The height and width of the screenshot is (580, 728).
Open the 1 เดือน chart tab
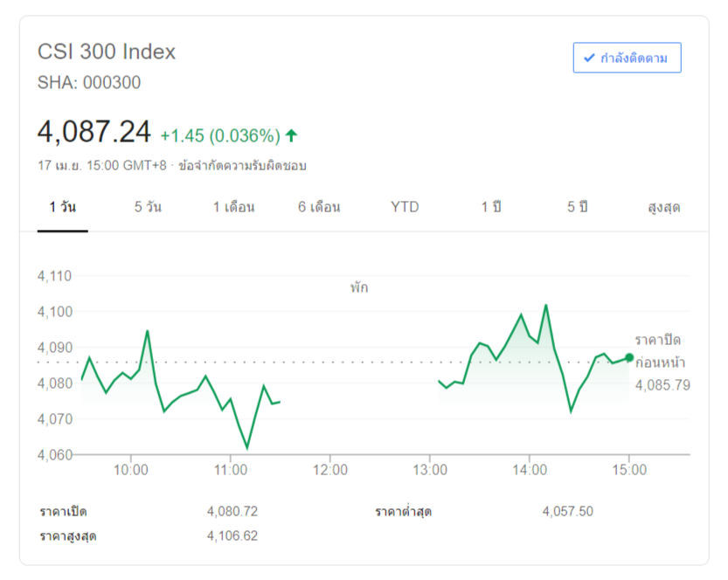233,207
